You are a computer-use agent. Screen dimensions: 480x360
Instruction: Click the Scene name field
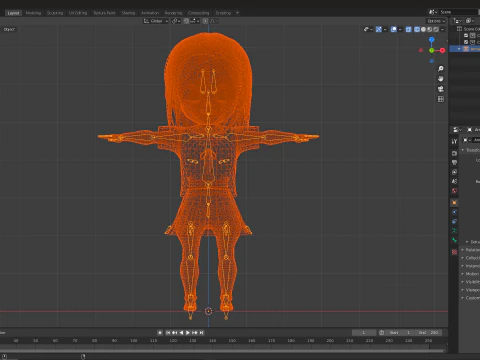pyautogui.click(x=459, y=12)
